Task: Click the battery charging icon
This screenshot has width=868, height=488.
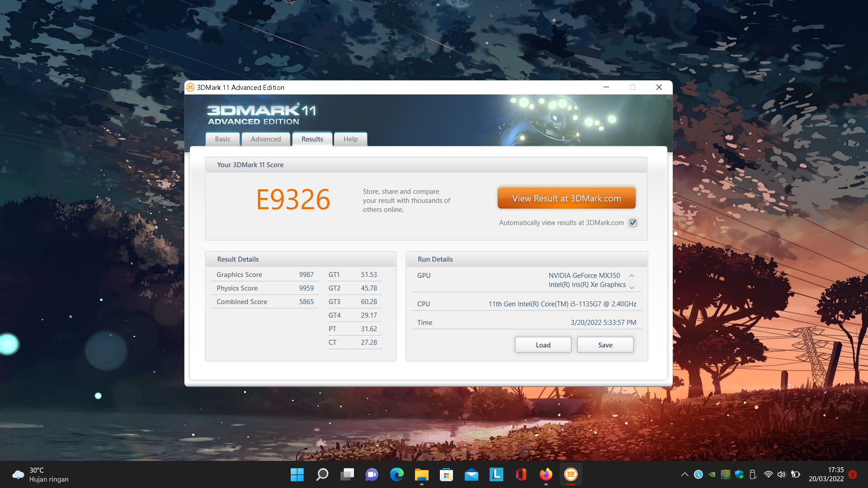Action: (796, 474)
